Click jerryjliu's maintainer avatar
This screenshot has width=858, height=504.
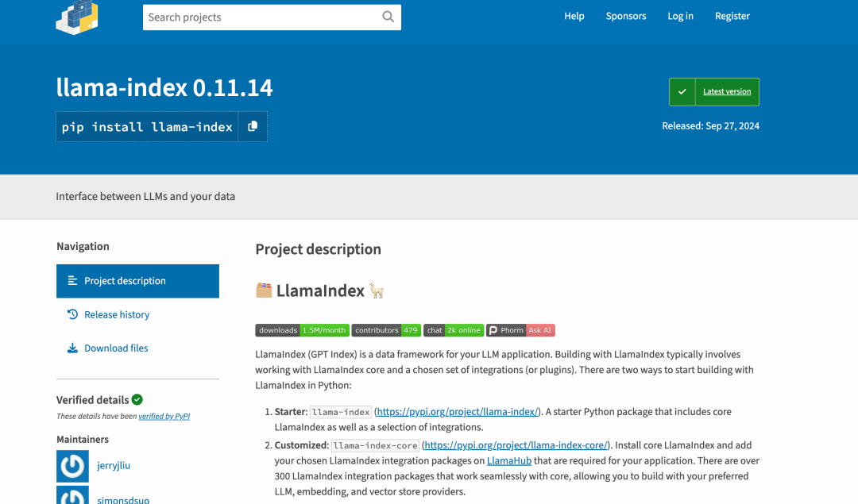pos(72,466)
